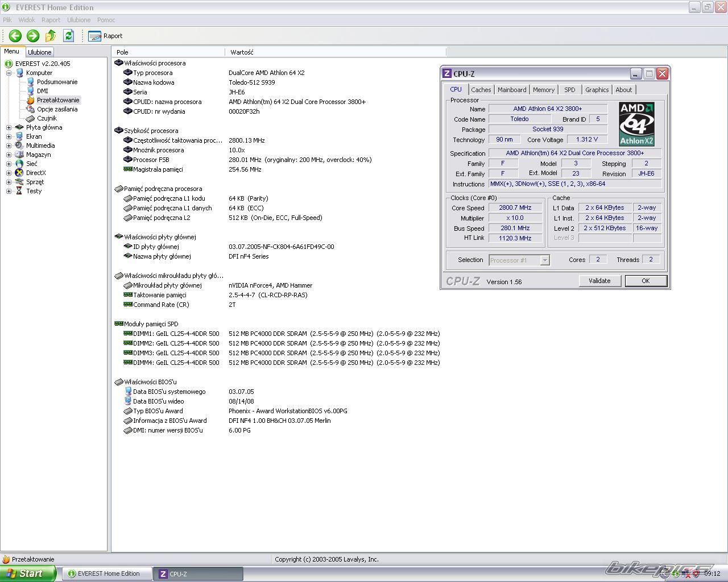The width and height of the screenshot is (728, 582).
Task: Open the Plik menu
Action: point(7,20)
